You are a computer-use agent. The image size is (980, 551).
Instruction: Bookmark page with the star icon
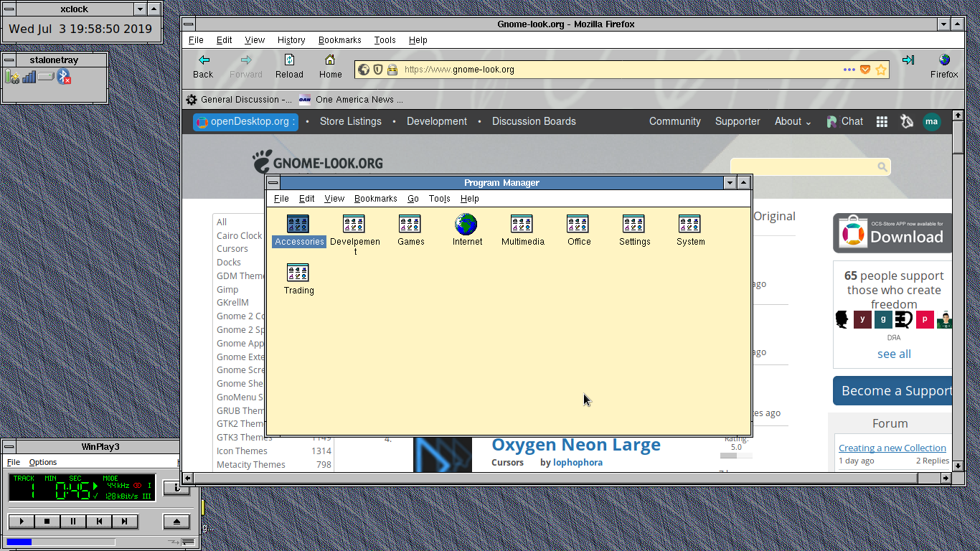coord(881,70)
